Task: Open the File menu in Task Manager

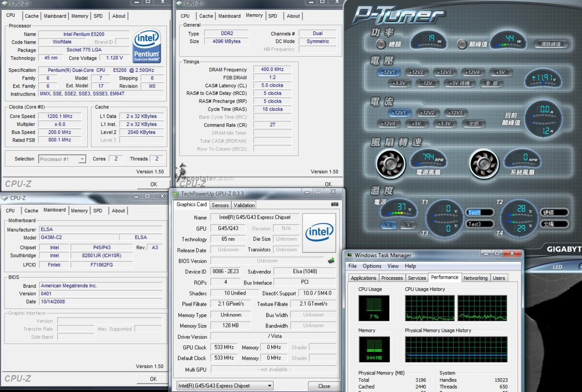Action: (x=353, y=266)
